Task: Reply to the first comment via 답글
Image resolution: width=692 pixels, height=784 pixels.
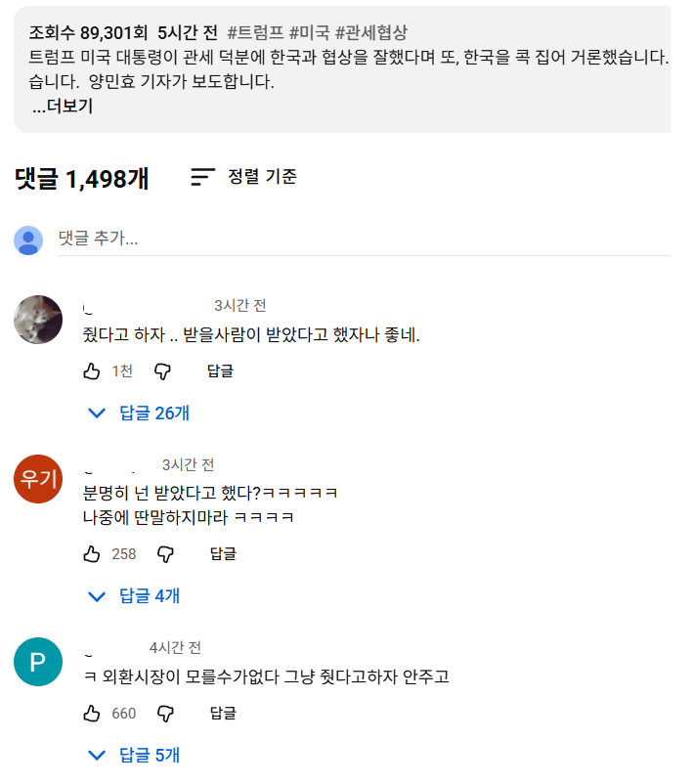Action: tap(220, 371)
